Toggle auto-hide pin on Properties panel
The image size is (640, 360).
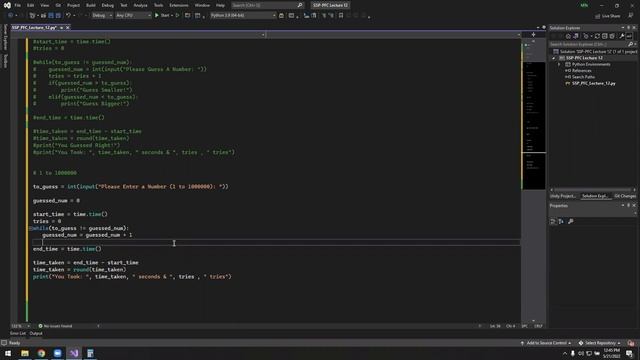tap(629, 206)
